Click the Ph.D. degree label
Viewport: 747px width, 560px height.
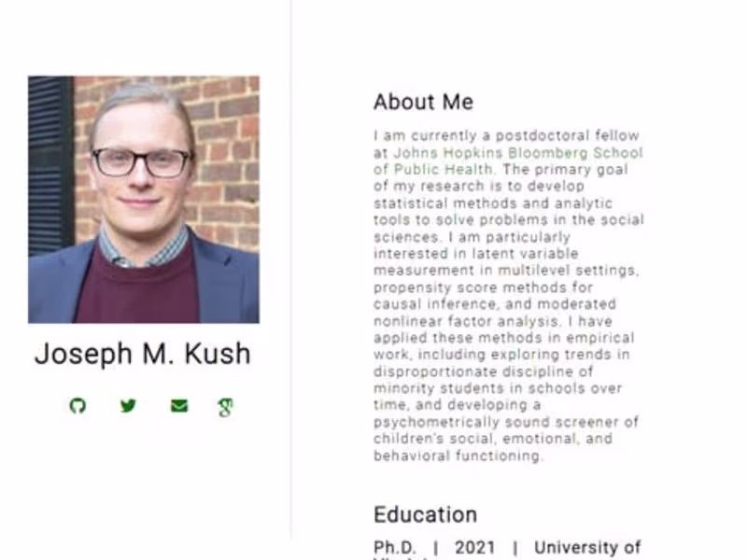(x=395, y=548)
